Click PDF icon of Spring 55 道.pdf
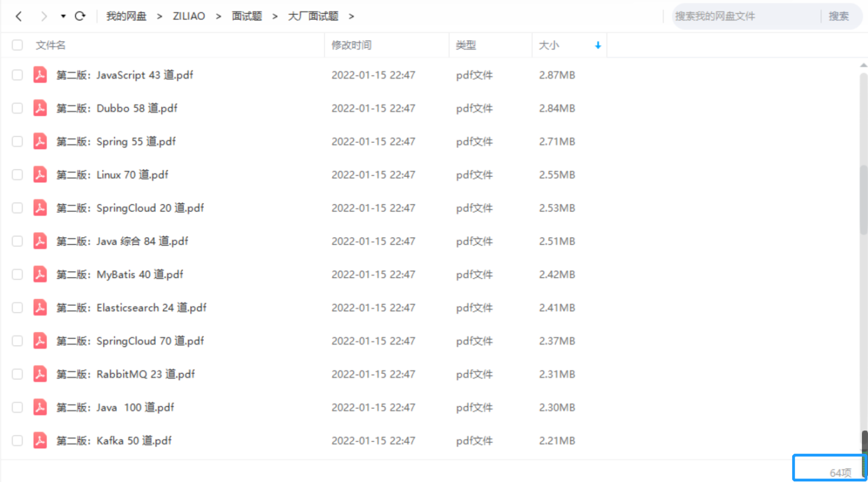The height and width of the screenshot is (482, 868). (x=40, y=141)
